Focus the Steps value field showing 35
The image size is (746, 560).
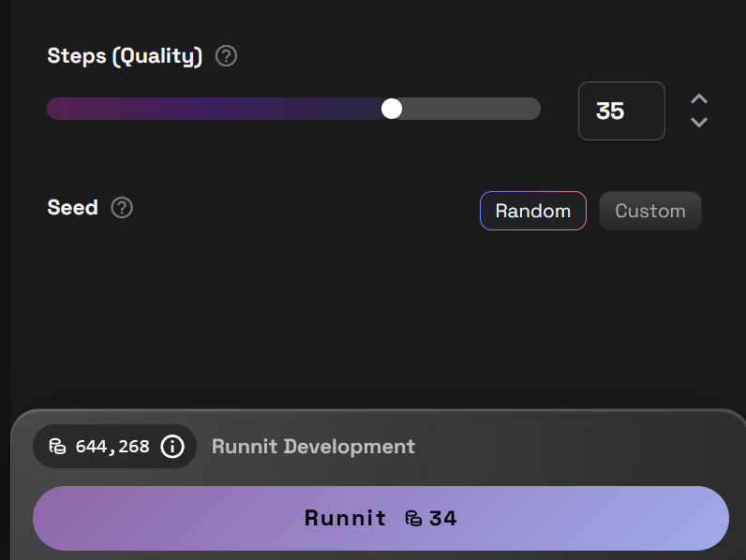(620, 111)
